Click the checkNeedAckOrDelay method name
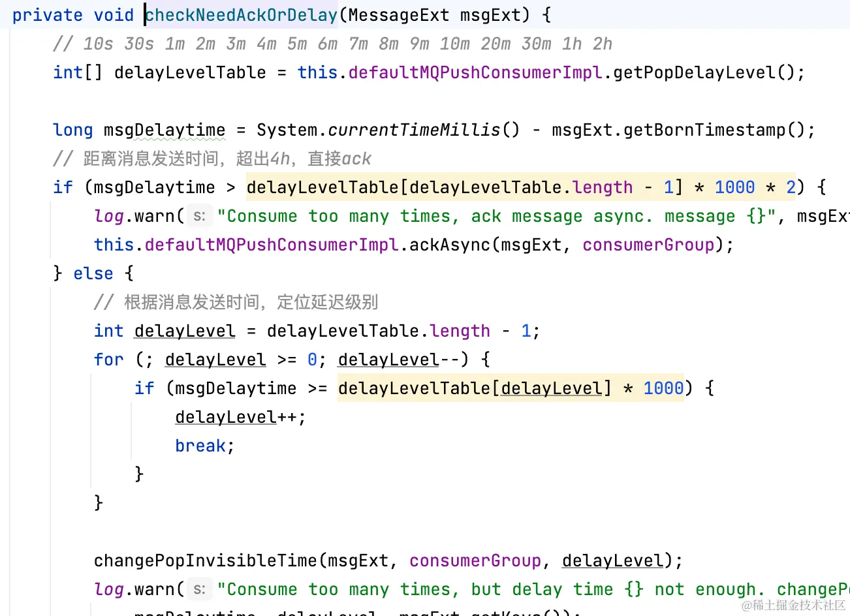This screenshot has height=616, width=850. pos(241,15)
